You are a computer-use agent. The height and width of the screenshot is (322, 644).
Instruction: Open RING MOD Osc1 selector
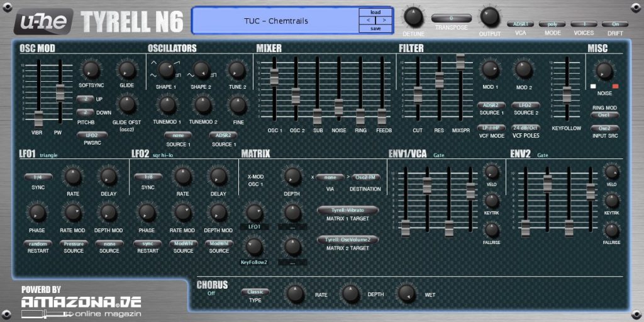(604, 114)
